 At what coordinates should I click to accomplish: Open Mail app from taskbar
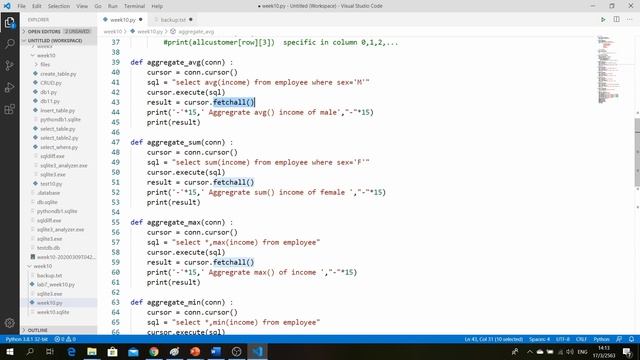(133, 351)
